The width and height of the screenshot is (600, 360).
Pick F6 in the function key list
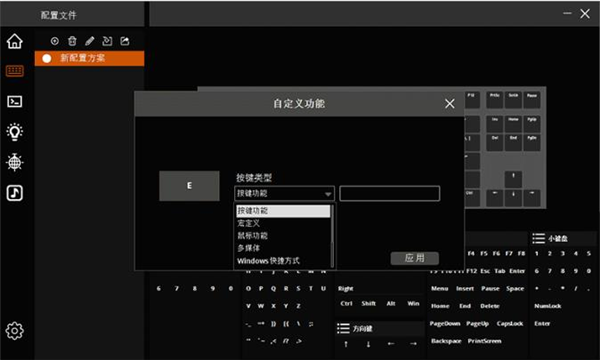pyautogui.click(x=496, y=253)
